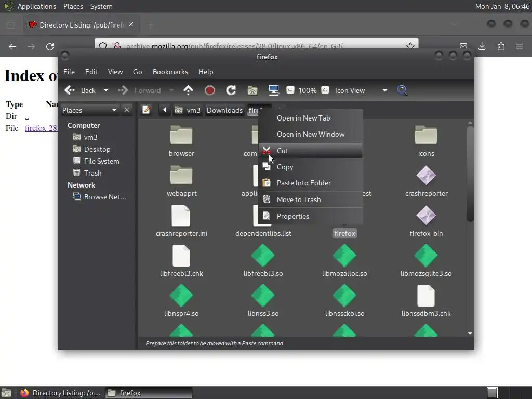Click the dependentlibs.list file name
The width and height of the screenshot is (532, 399).
coord(263,233)
